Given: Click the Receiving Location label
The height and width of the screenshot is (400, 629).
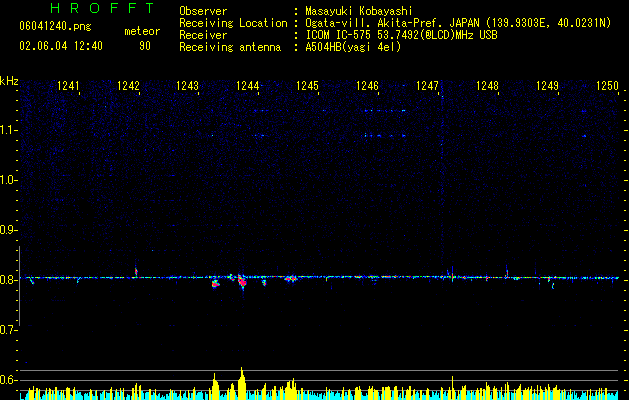Looking at the screenshot, I should (233, 23).
